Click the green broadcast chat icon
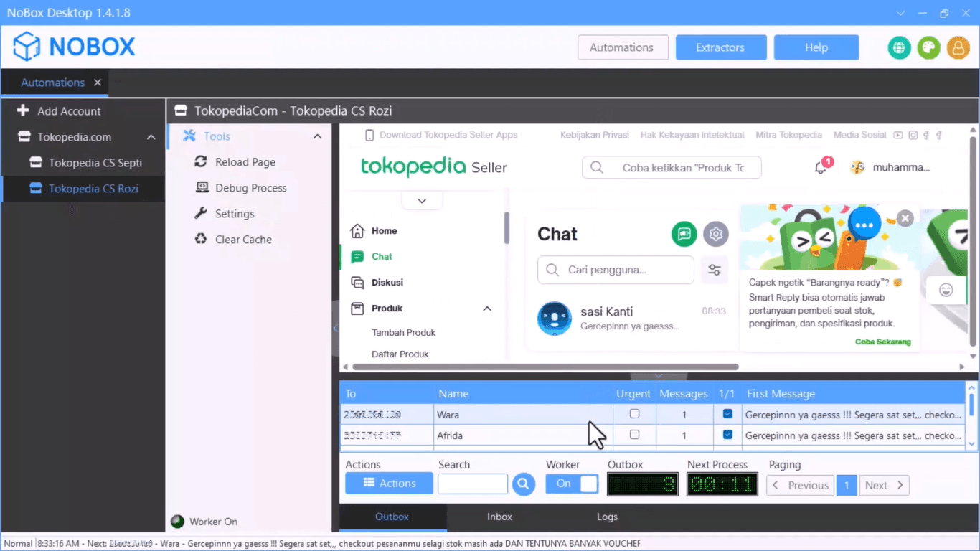The width and height of the screenshot is (980, 551). tap(684, 234)
